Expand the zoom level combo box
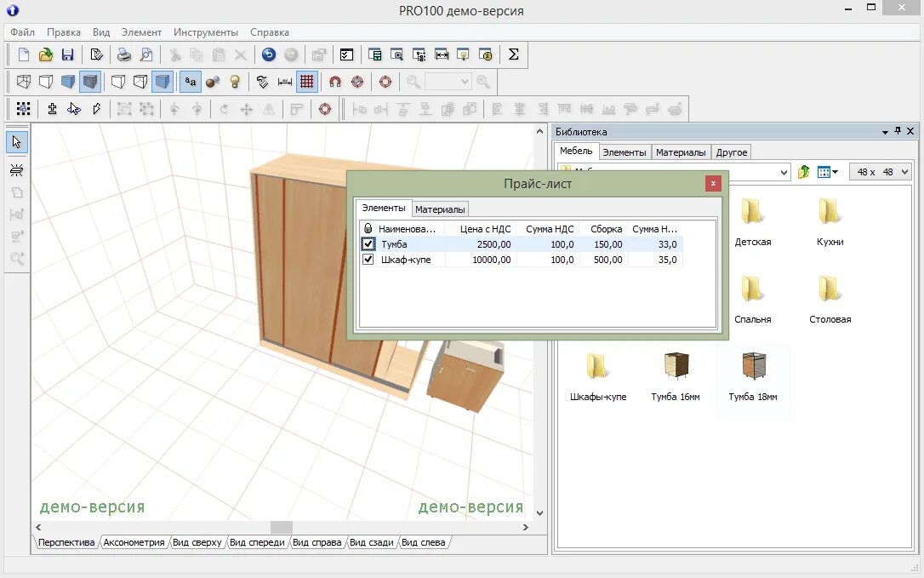 click(465, 82)
